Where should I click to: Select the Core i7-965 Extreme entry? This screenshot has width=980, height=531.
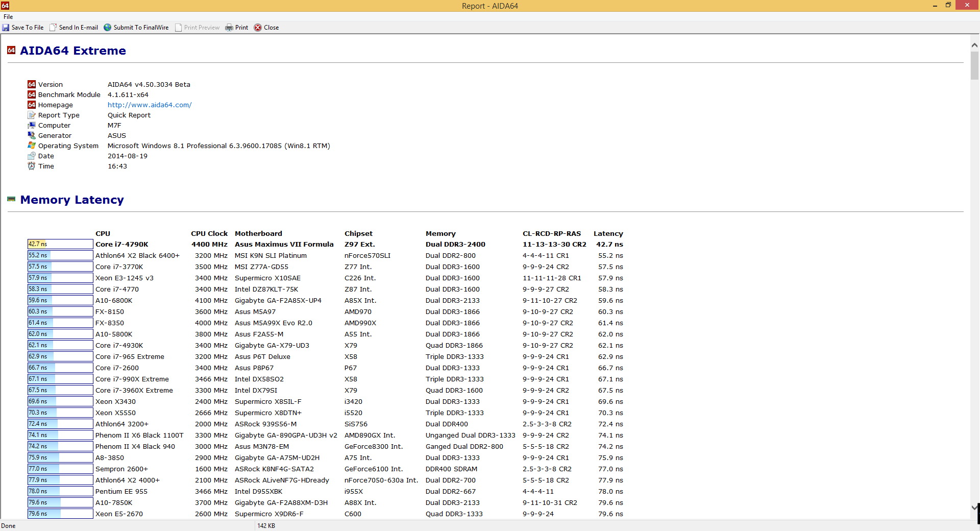(130, 356)
